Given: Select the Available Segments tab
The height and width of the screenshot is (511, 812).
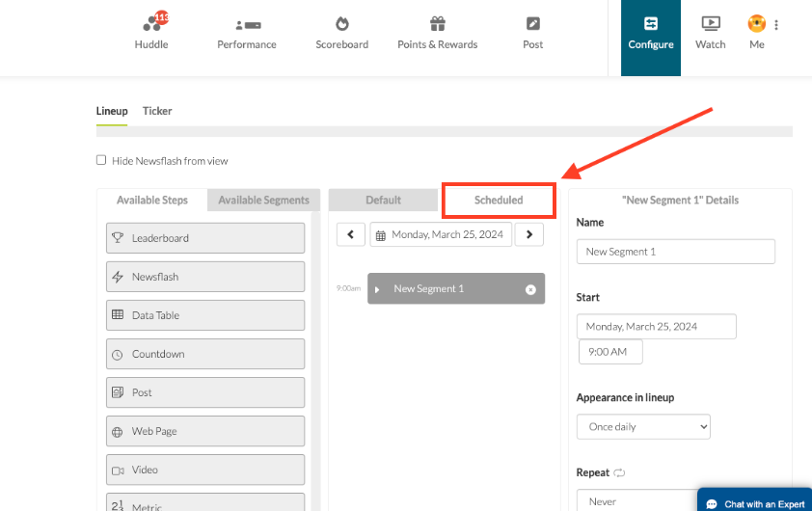Looking at the screenshot, I should tap(263, 200).
